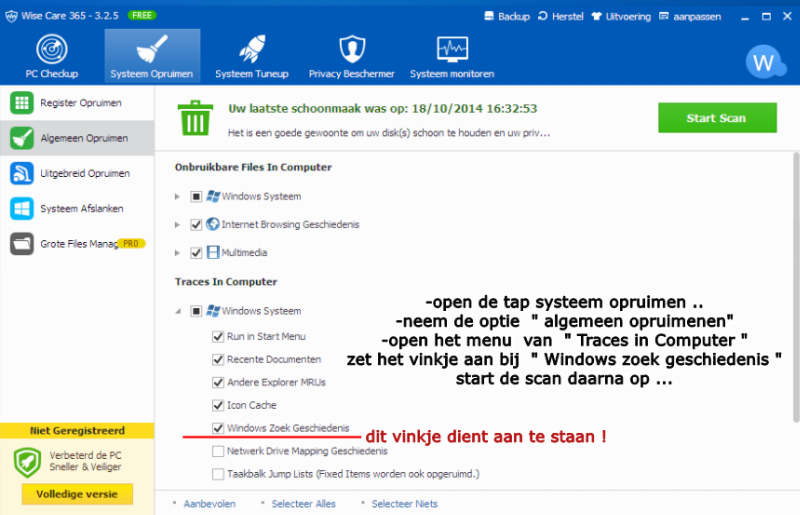Uncheck Andere Explorer MRUs

coord(218,382)
